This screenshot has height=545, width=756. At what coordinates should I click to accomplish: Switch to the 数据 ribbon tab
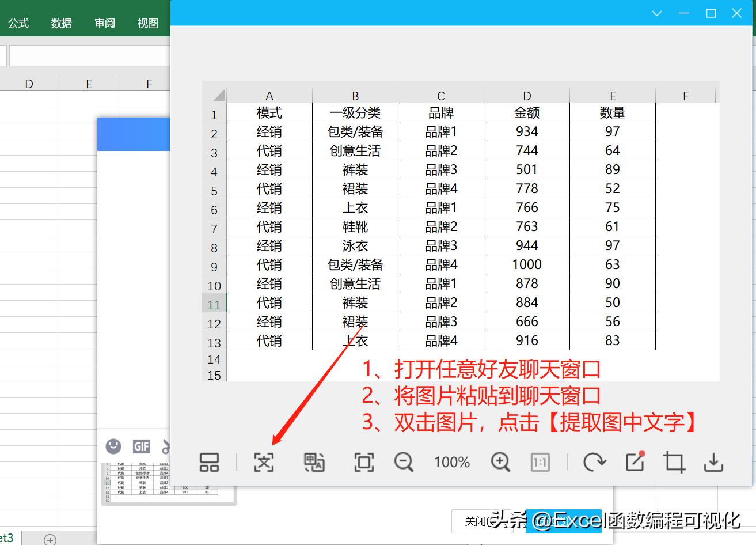coord(61,22)
